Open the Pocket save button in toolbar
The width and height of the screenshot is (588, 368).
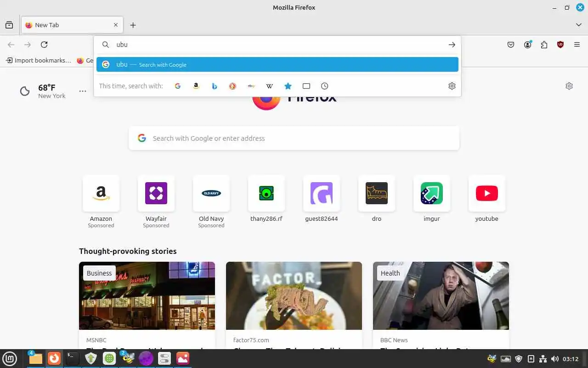pos(511,45)
